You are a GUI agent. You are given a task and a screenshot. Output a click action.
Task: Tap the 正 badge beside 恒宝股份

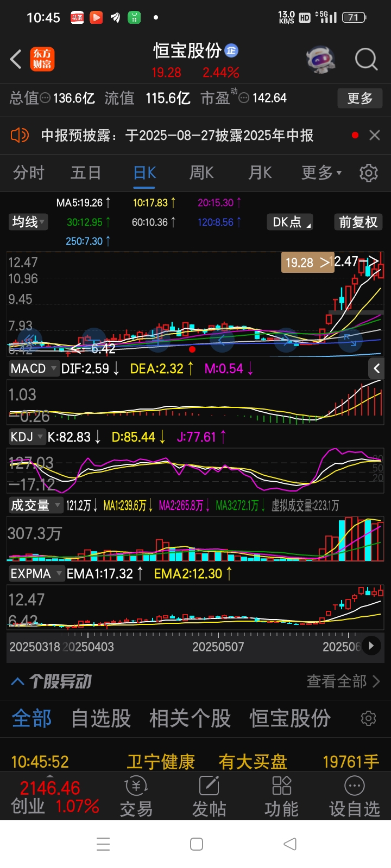pyautogui.click(x=231, y=50)
